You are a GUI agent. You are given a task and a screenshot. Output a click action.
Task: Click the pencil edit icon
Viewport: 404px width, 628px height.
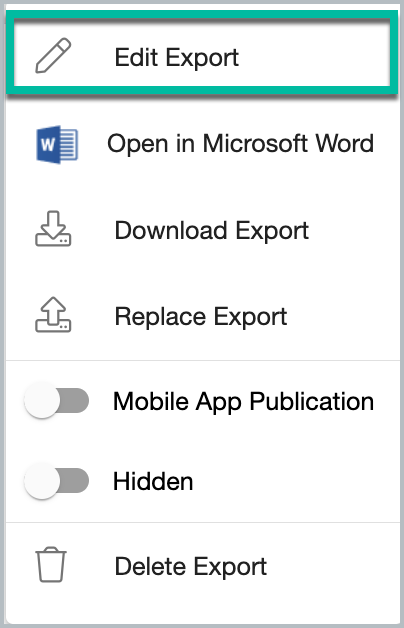[x=53, y=56]
